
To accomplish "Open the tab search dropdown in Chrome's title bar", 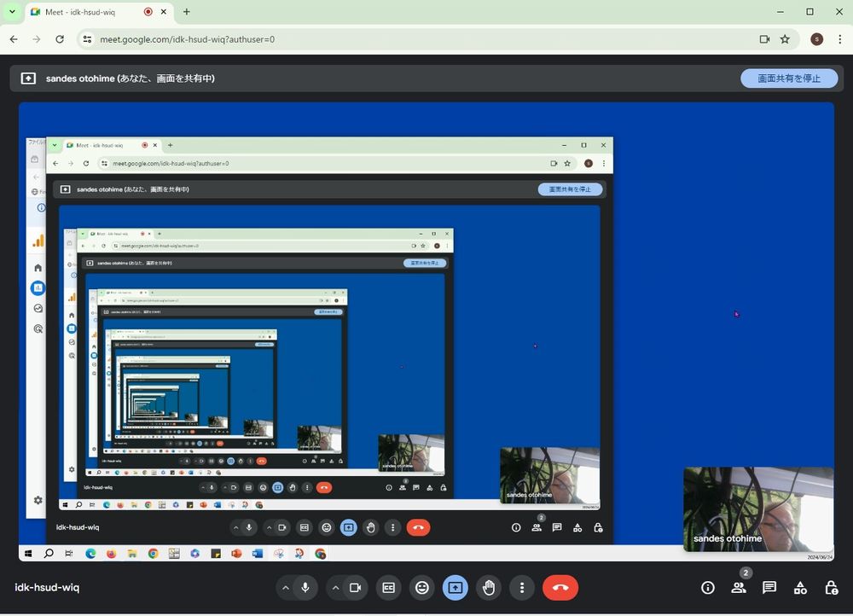I will pos(12,12).
